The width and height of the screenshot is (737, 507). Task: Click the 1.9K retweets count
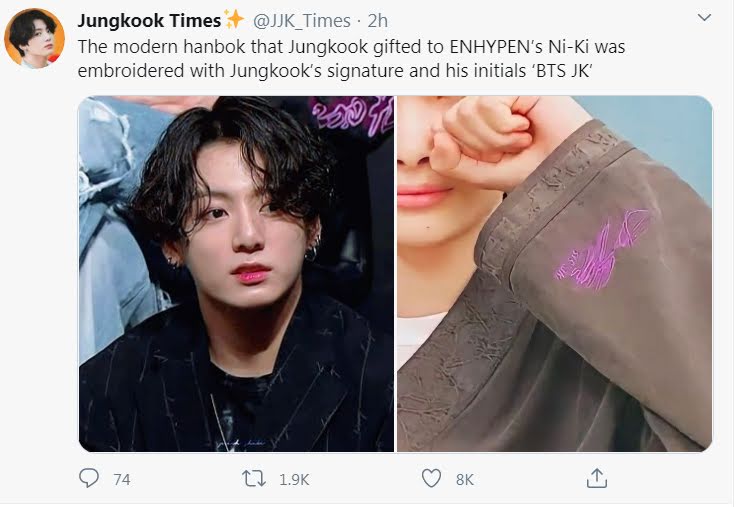click(294, 479)
